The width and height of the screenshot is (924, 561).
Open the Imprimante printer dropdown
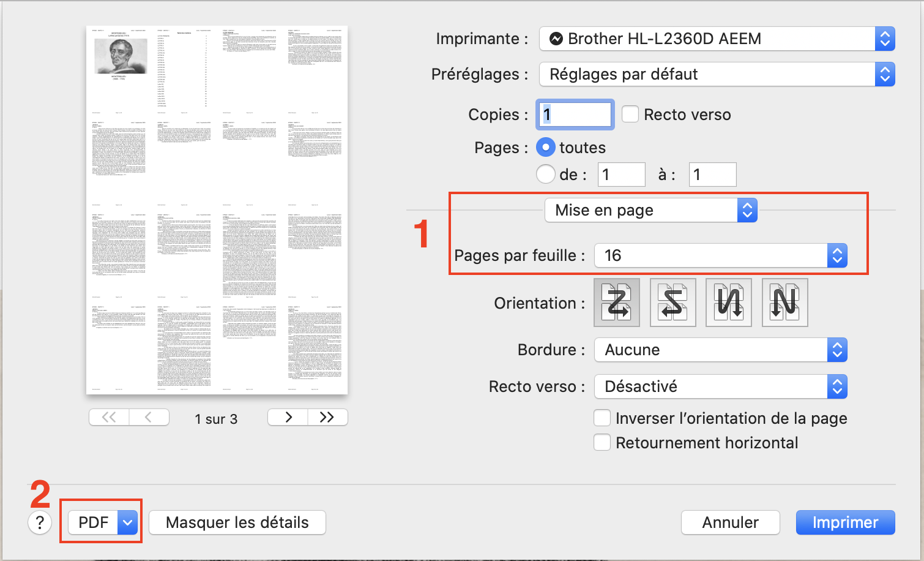(x=717, y=39)
